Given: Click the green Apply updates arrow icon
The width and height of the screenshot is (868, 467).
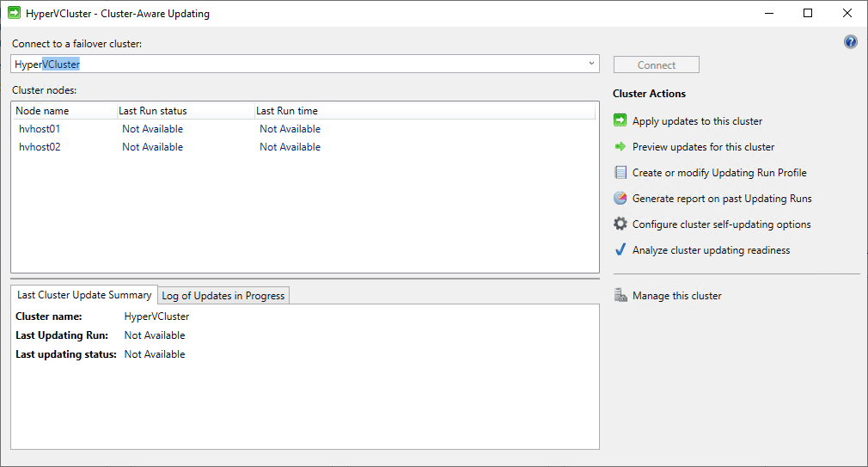Looking at the screenshot, I should pos(620,121).
